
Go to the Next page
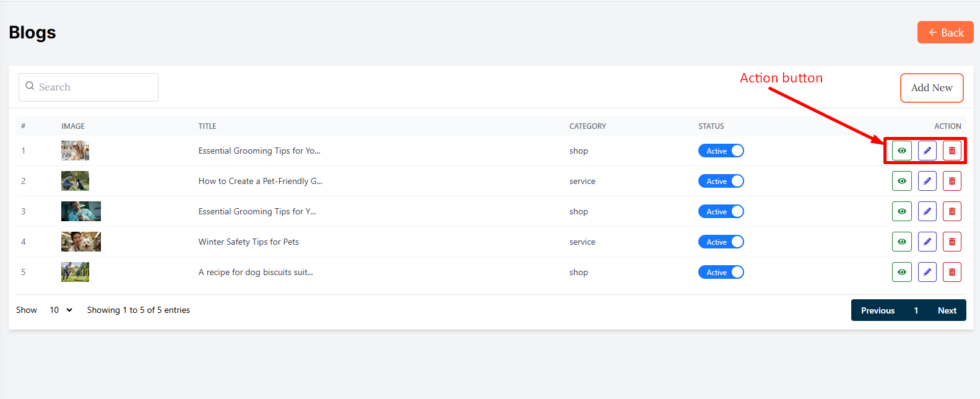pyautogui.click(x=947, y=310)
